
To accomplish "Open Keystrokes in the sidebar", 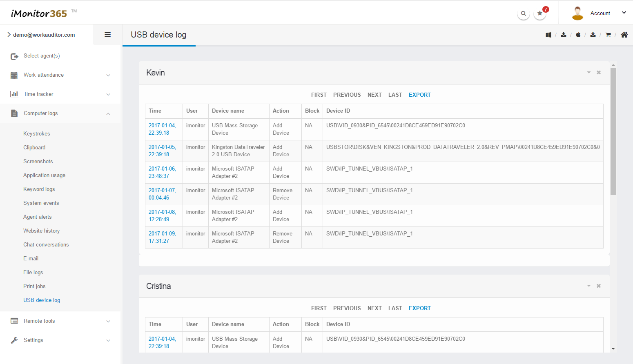I will (37, 134).
